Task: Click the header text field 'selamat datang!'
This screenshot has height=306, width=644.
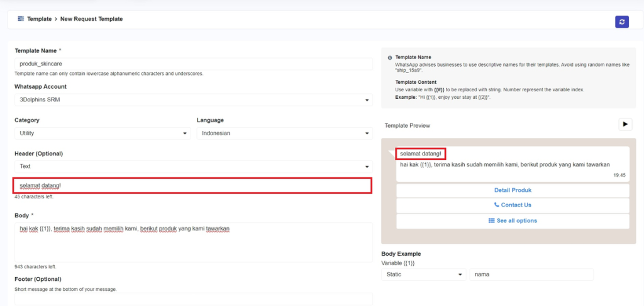Action: [x=192, y=185]
